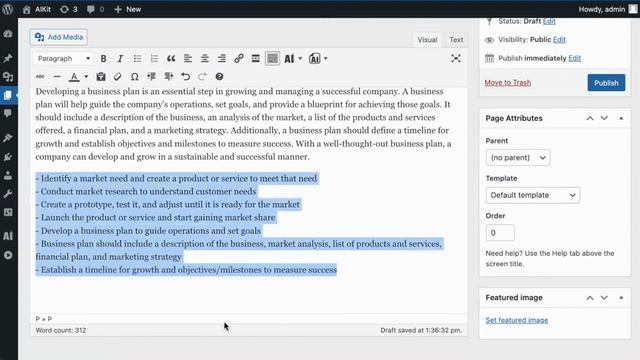Image resolution: width=640 pixels, height=360 pixels.
Task: Apply strikethrough formatting
Action: 40,77
